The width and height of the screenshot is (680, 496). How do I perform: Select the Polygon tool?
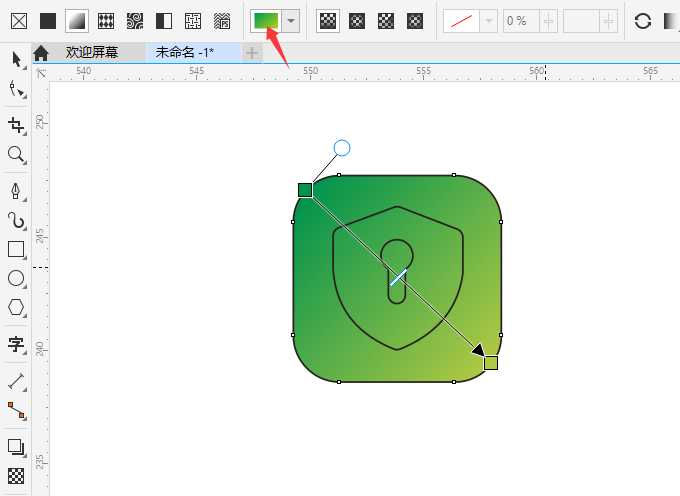16,307
